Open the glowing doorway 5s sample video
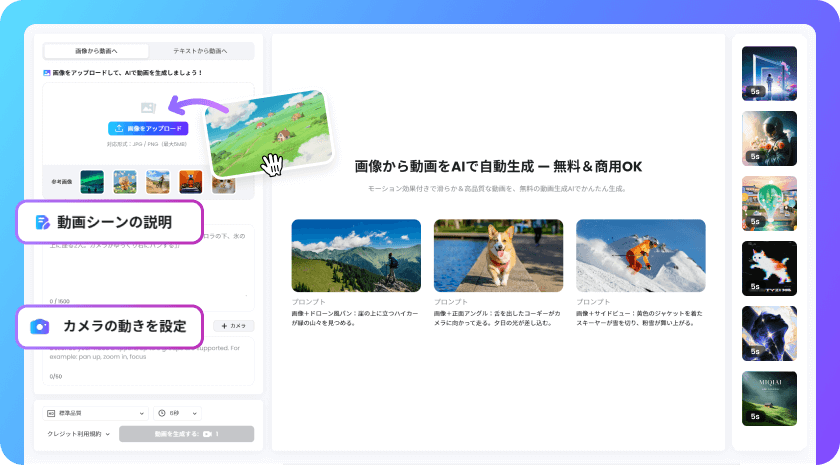This screenshot has width=840, height=465. 769,73
